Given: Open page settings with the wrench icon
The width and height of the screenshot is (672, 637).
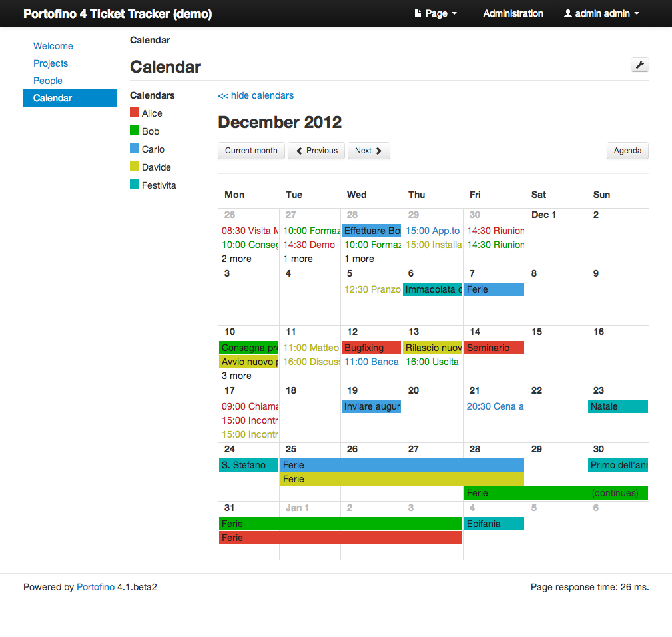Looking at the screenshot, I should coord(639,65).
